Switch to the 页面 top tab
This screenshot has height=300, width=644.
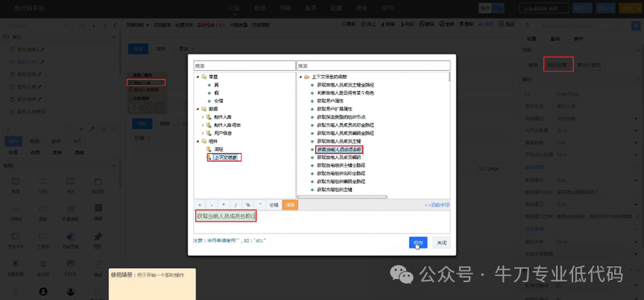(234, 7)
